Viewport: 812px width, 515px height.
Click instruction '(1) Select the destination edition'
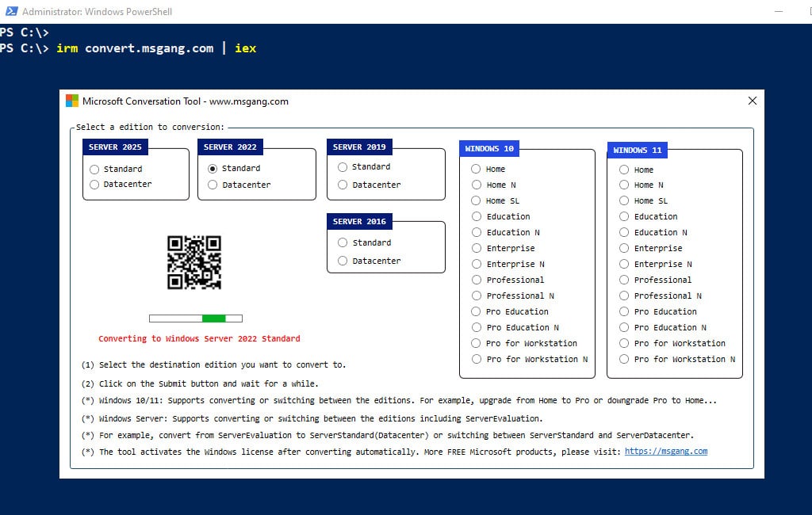click(x=213, y=365)
